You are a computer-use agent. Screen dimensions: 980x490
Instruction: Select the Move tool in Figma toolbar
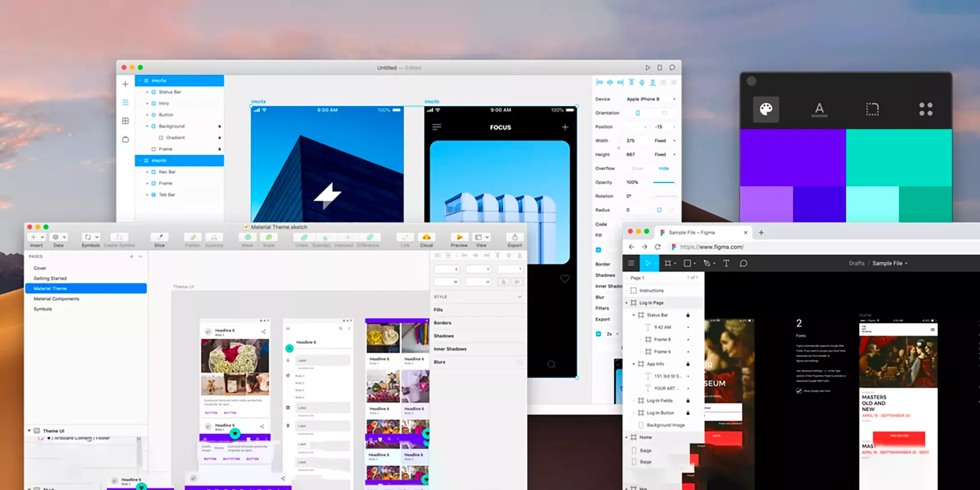[x=649, y=263]
